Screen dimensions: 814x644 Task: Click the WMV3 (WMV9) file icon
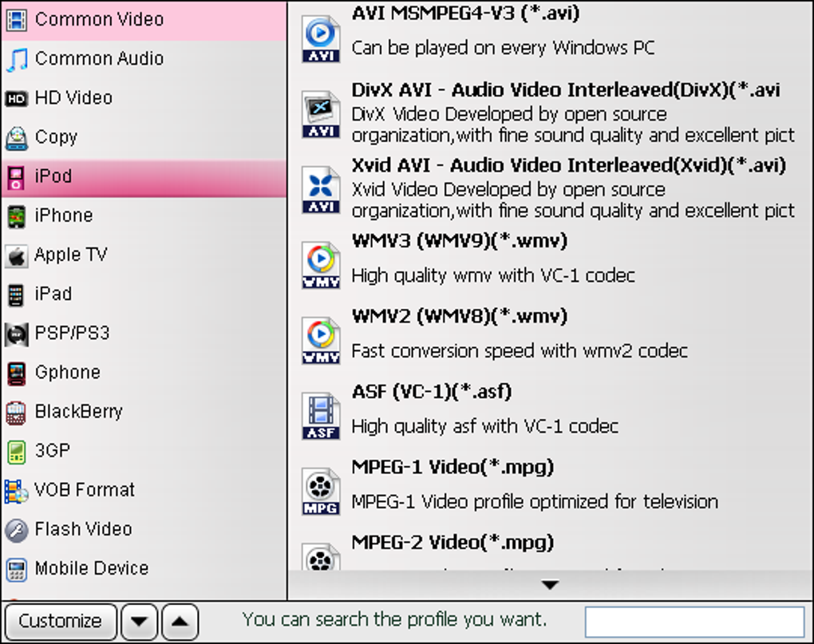point(321,265)
